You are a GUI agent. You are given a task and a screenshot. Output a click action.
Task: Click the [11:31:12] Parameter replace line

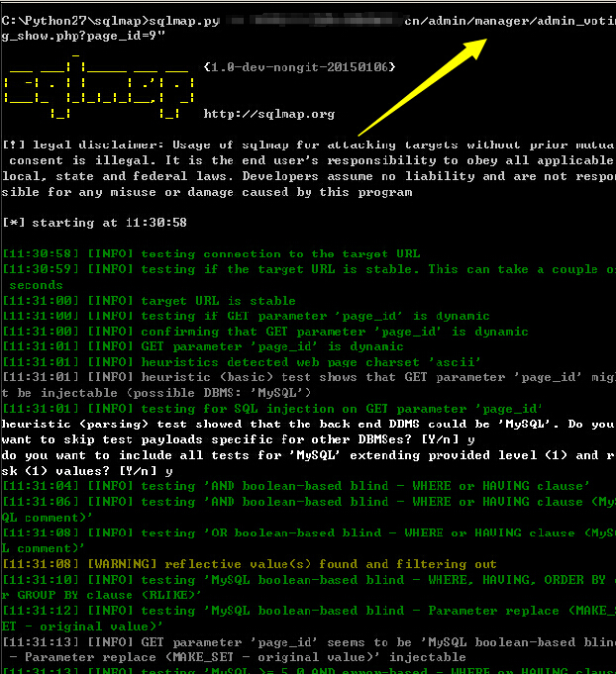point(308,611)
